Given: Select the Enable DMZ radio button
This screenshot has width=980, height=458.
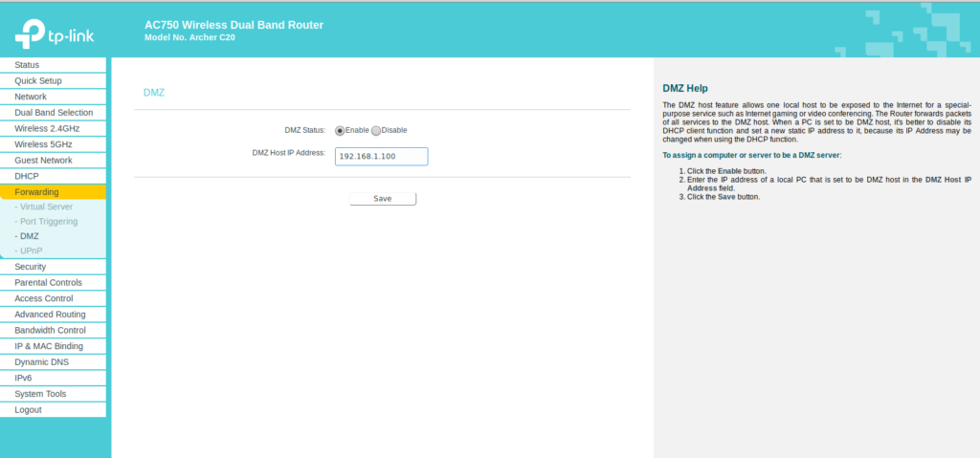Looking at the screenshot, I should [x=340, y=130].
